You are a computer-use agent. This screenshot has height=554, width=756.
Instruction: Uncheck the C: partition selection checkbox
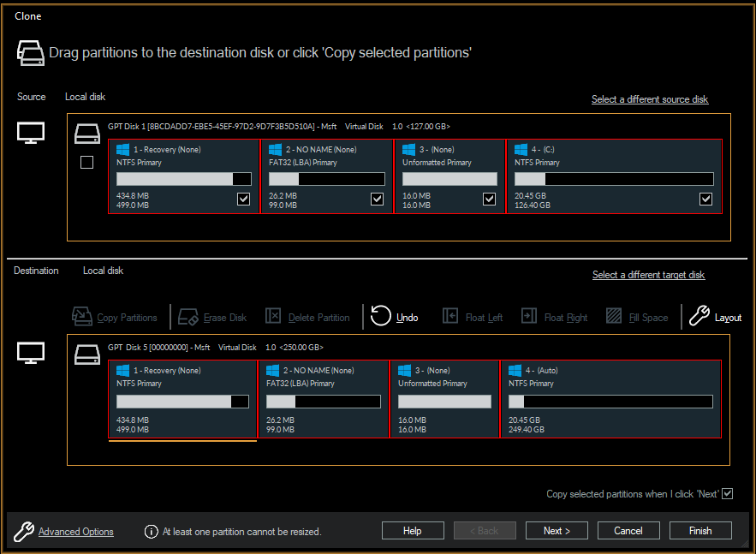(705, 199)
